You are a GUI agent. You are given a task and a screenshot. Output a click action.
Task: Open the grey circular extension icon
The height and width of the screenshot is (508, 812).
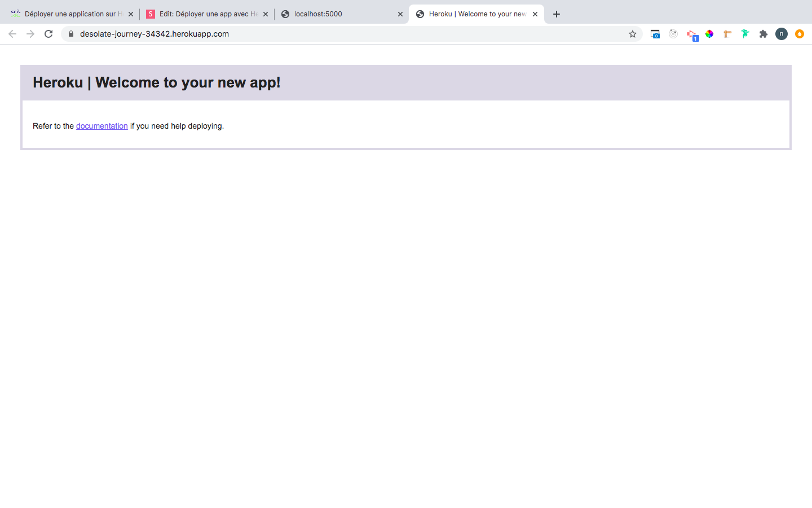(673, 34)
